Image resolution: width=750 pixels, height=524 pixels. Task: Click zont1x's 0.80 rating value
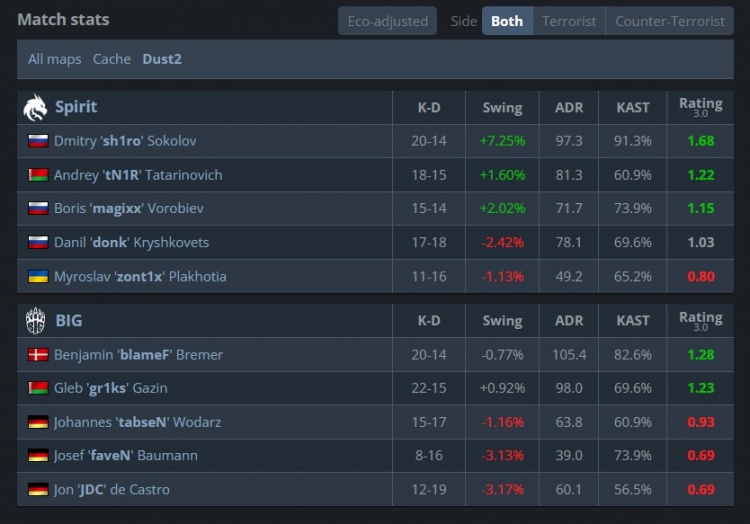coord(701,276)
